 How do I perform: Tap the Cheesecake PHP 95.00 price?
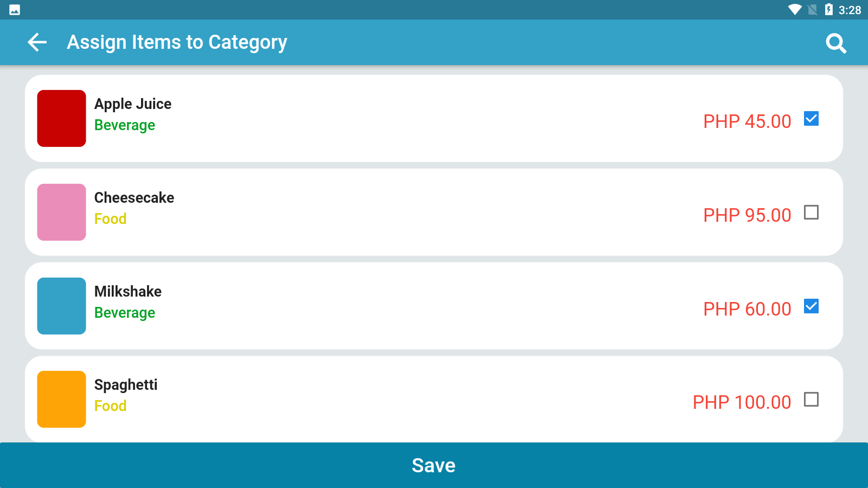(747, 215)
